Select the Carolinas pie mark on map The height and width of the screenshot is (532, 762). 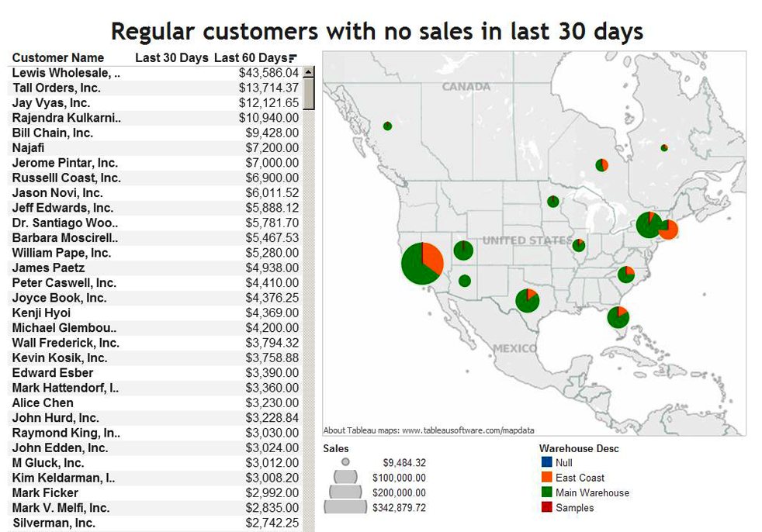pos(626,275)
